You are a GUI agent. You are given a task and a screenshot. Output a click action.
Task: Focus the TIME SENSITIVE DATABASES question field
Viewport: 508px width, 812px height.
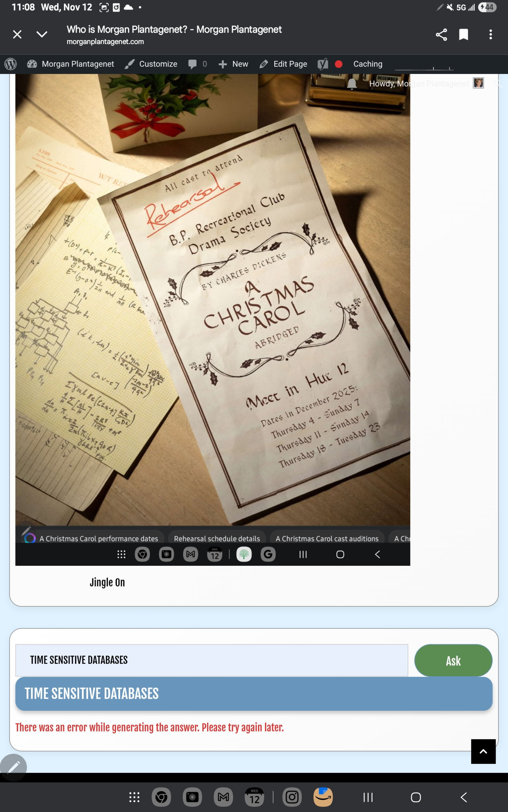click(x=211, y=660)
